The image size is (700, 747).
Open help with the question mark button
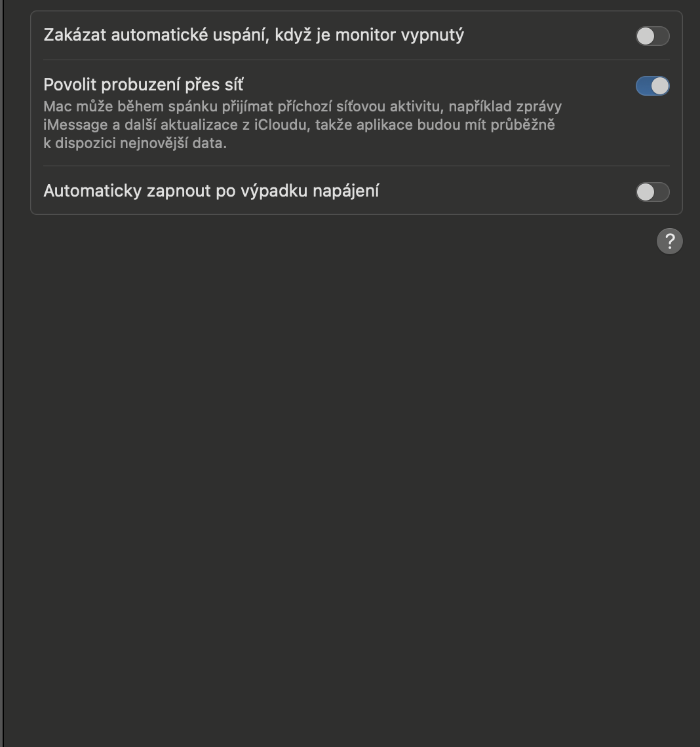click(669, 241)
